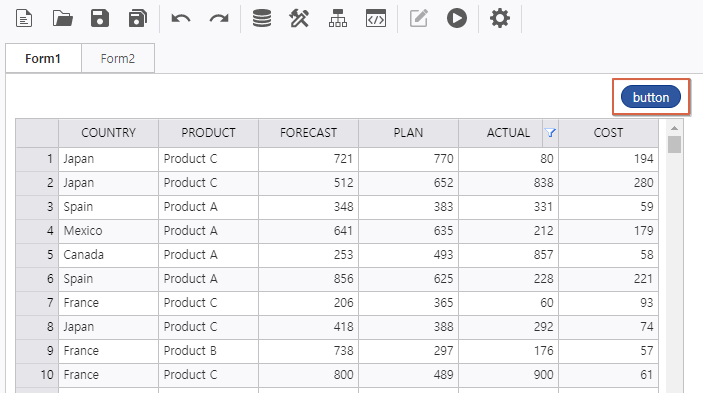Undo the last action
The width and height of the screenshot is (703, 393).
pos(181,18)
